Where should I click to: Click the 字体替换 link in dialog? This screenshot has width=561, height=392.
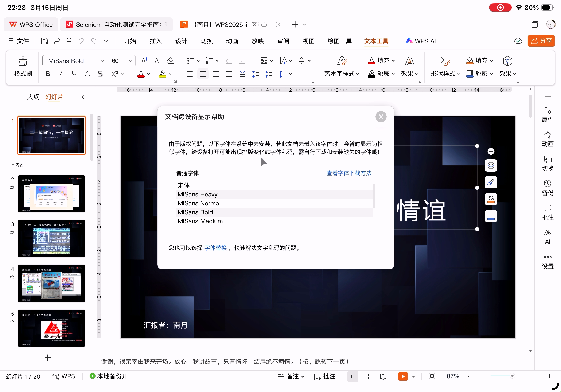[x=215, y=248]
